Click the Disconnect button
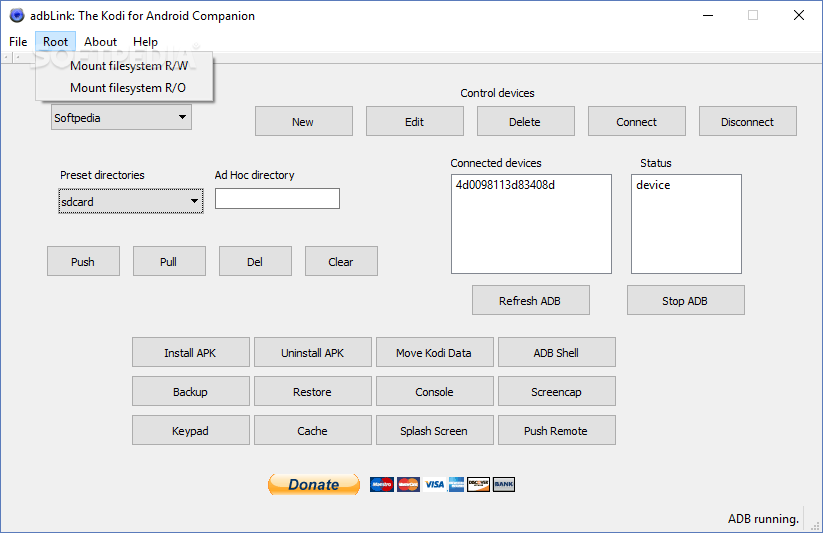The image size is (823, 533). pyautogui.click(x=747, y=121)
